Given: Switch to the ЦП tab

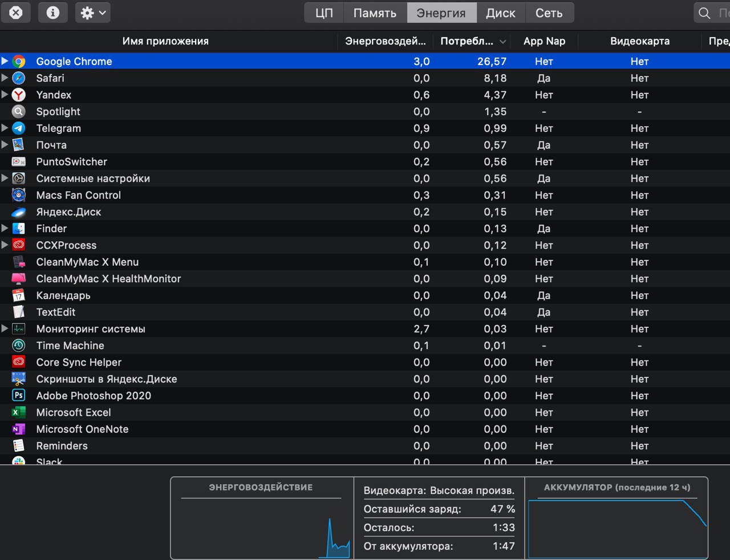Looking at the screenshot, I should pyautogui.click(x=324, y=13).
